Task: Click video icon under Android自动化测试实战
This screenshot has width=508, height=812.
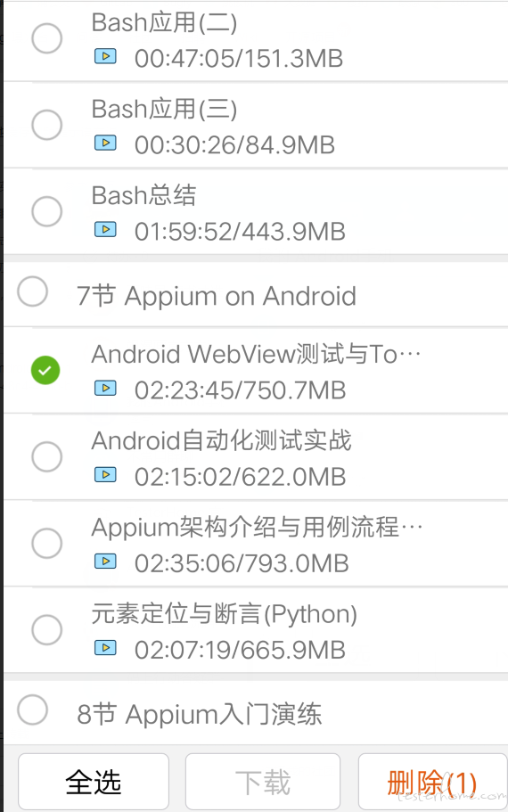Action: pos(105,474)
